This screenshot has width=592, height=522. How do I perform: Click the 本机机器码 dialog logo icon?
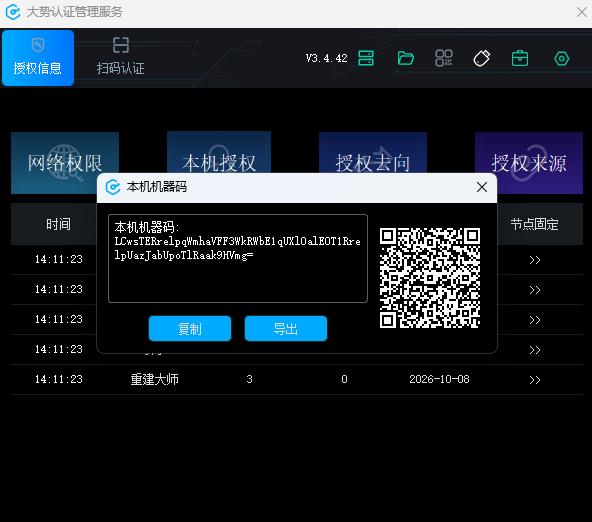click(x=113, y=187)
